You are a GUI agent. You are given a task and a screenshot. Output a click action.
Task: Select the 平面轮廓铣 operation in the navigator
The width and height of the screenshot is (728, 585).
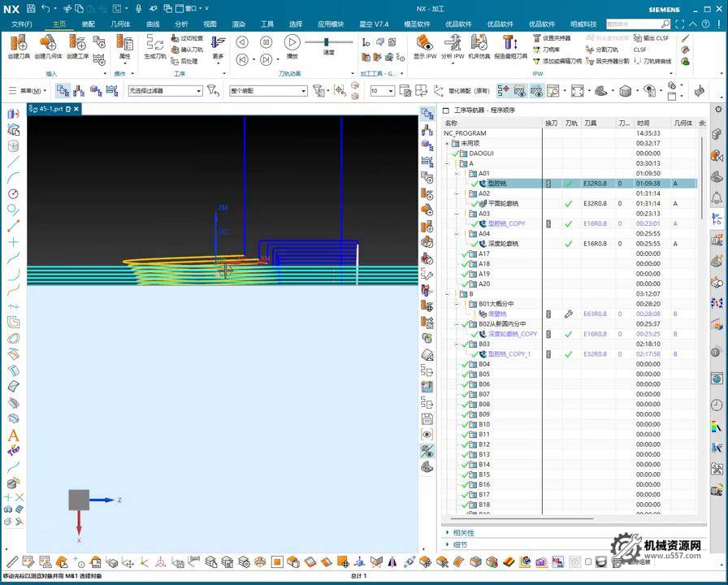tap(503, 203)
